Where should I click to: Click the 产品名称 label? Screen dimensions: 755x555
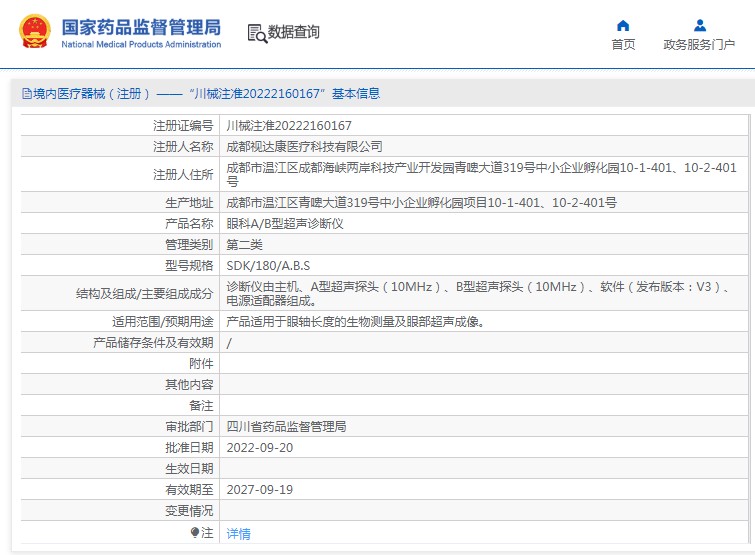pyautogui.click(x=189, y=223)
